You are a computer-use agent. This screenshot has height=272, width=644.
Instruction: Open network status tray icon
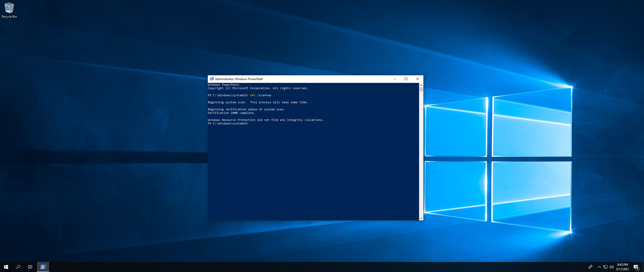coord(606,267)
